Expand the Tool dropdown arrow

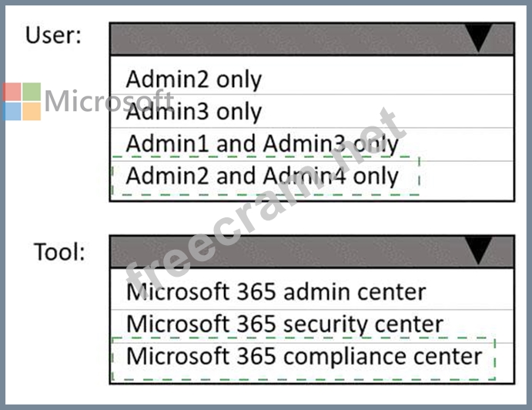point(479,251)
